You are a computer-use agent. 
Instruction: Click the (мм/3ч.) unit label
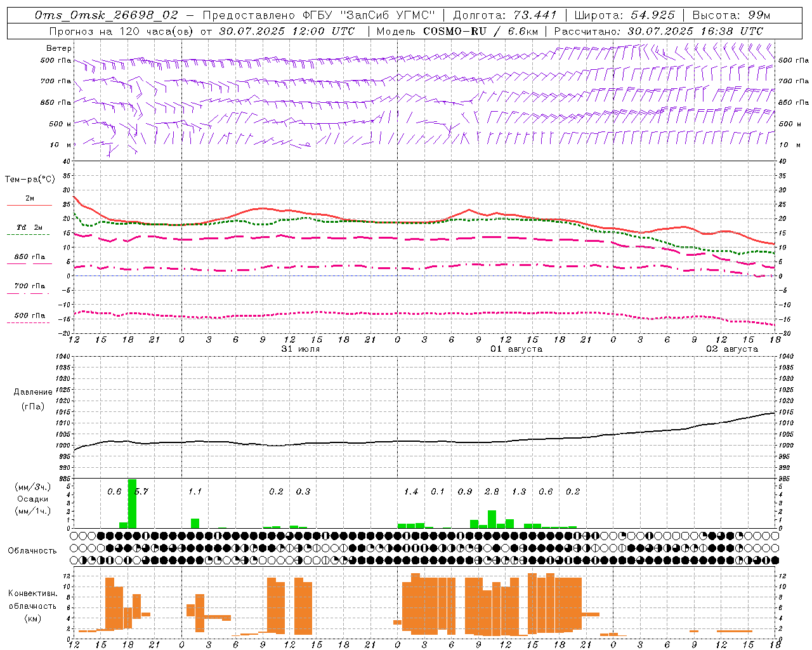point(33,487)
